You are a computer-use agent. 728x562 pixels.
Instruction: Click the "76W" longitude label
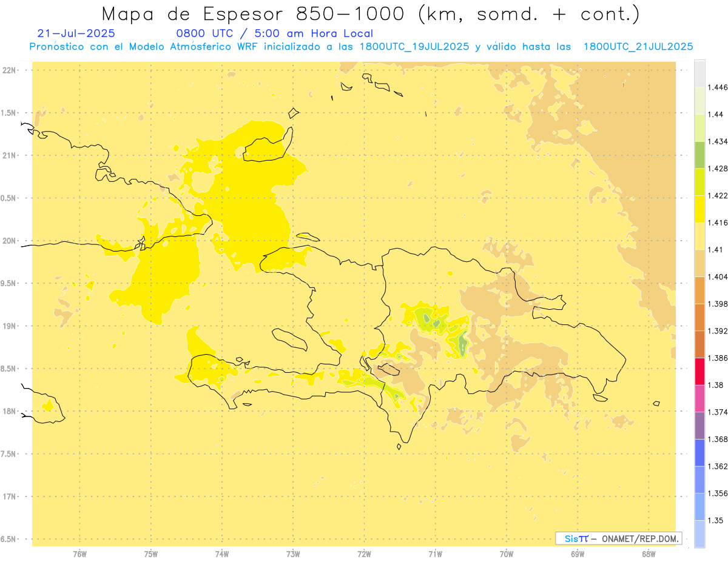79,554
